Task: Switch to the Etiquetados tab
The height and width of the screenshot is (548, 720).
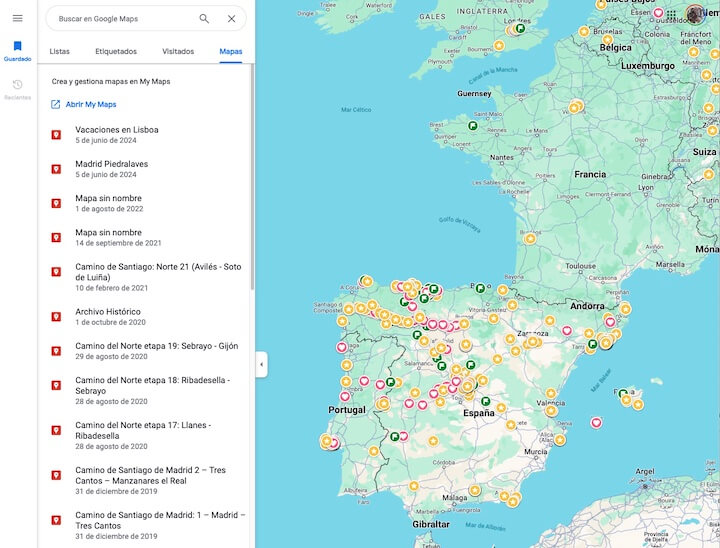Action: click(116, 51)
